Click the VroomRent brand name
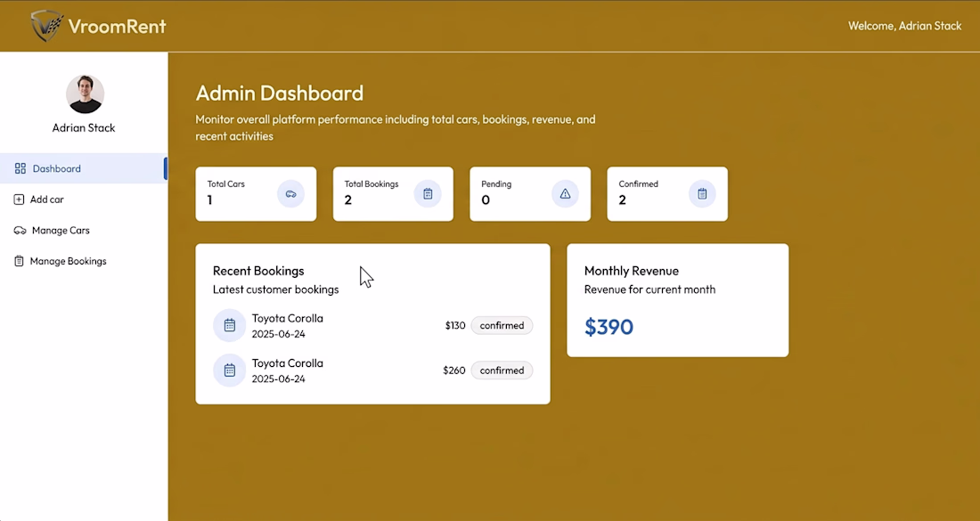This screenshot has width=980, height=521. [x=117, y=26]
